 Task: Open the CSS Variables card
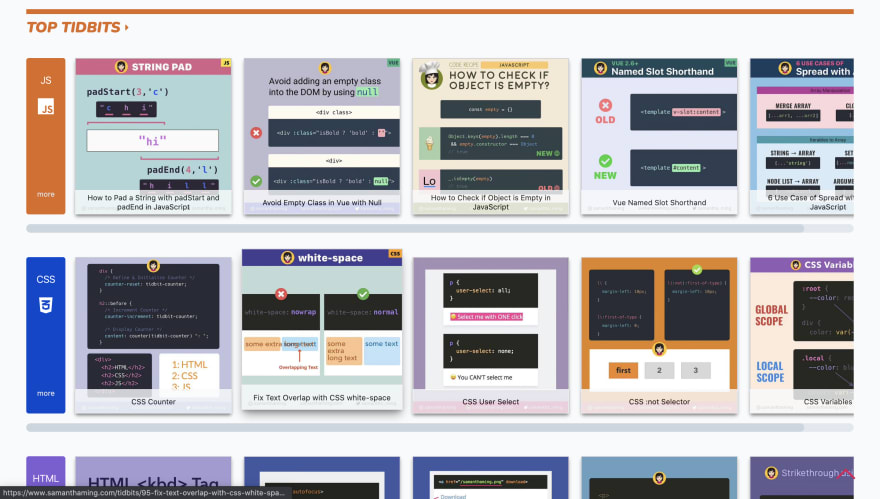(802, 336)
